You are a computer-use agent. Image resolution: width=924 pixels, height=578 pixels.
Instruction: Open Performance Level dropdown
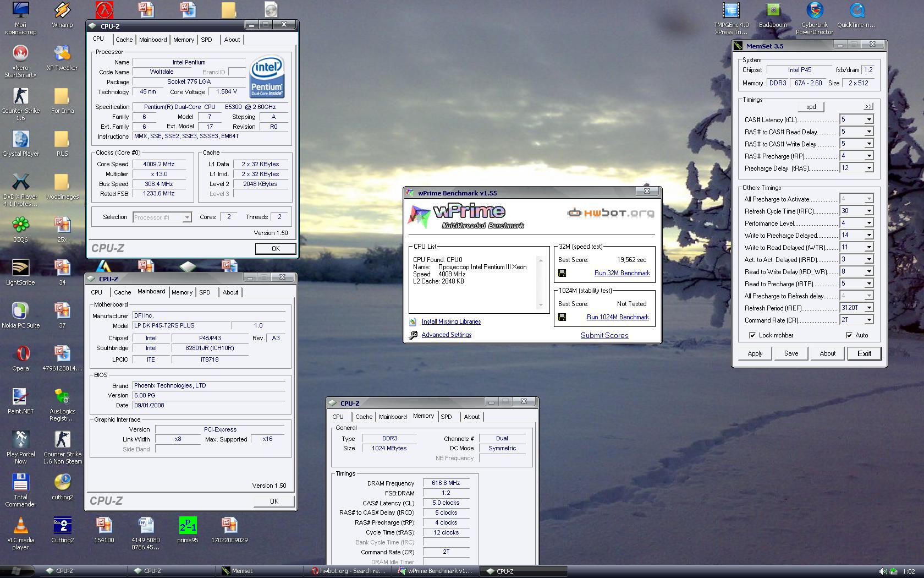coord(869,223)
